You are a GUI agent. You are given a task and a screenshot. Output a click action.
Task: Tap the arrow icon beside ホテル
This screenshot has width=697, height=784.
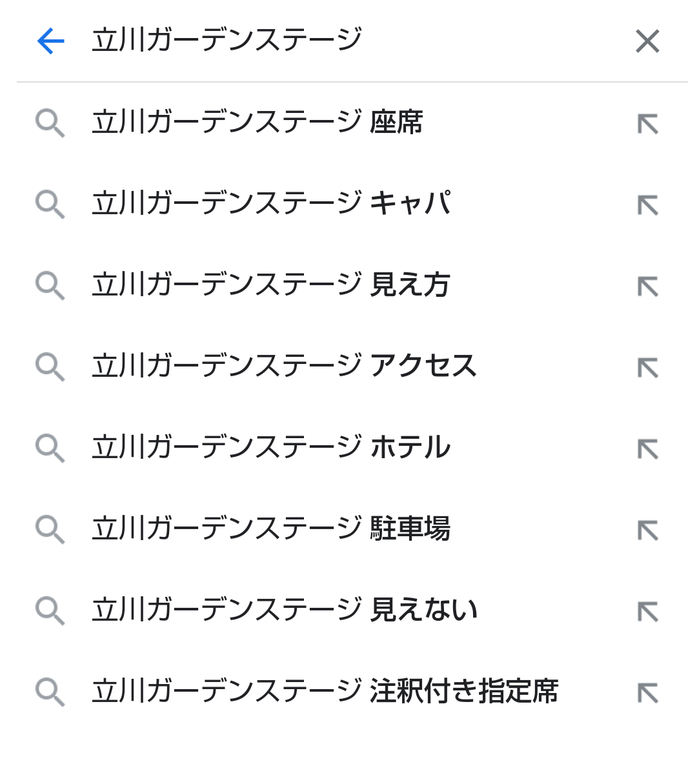(648, 448)
